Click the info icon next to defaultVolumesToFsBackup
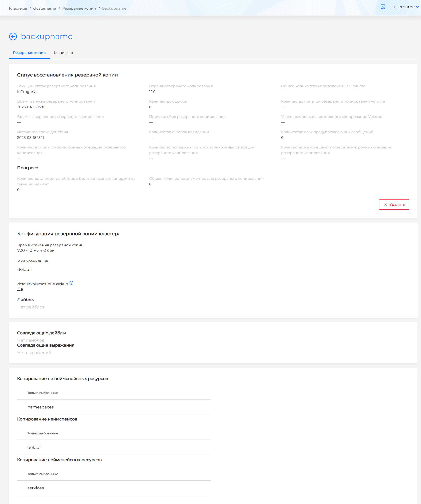 [x=71, y=283]
